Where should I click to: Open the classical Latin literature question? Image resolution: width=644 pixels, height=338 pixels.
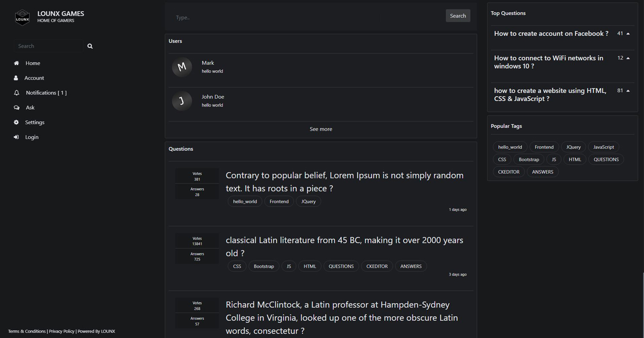pyautogui.click(x=344, y=246)
